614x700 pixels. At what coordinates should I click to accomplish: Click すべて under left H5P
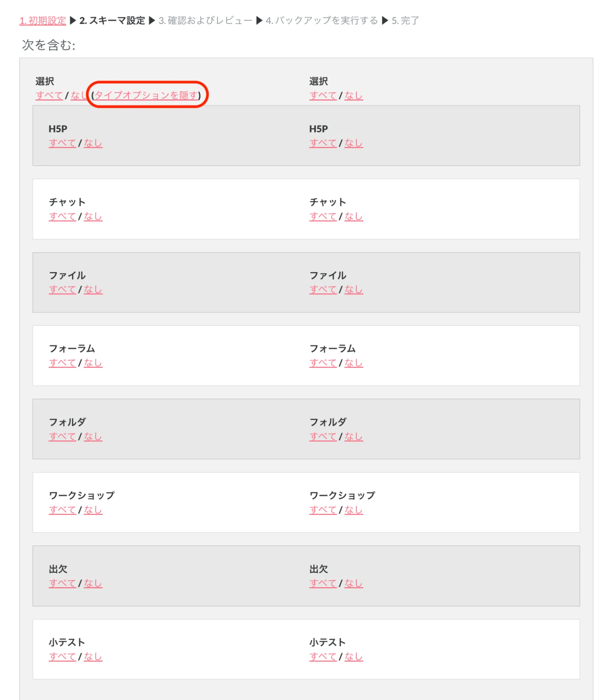62,143
